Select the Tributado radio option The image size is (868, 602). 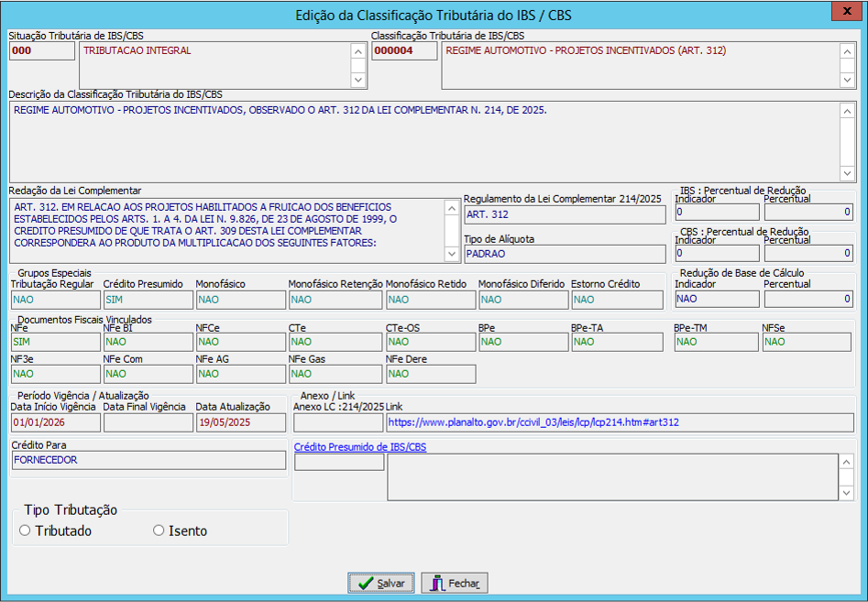(x=26, y=531)
